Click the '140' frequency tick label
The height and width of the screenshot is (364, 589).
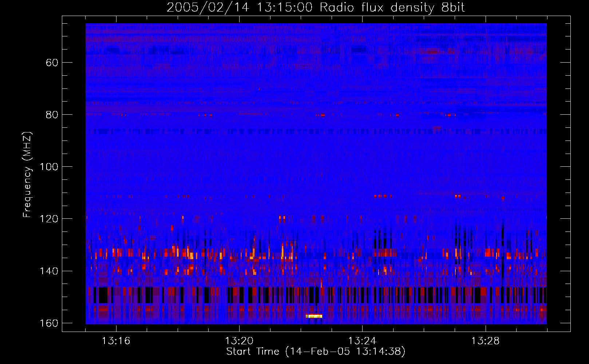click(49, 271)
